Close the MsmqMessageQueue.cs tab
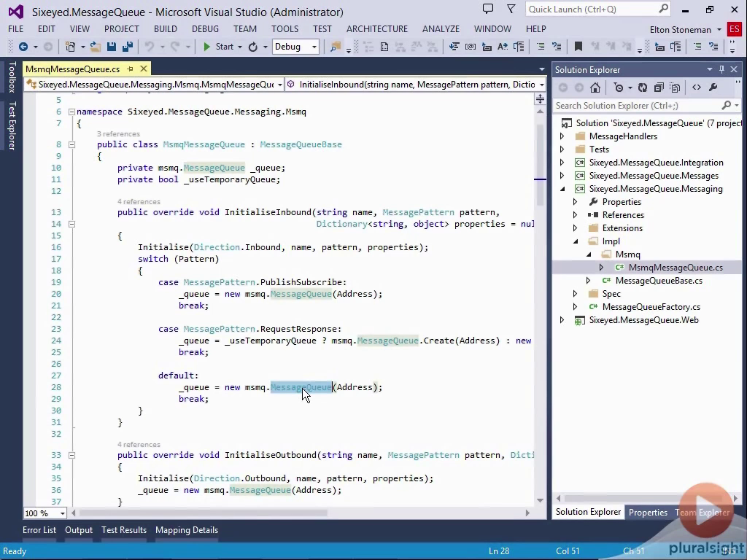This screenshot has height=560, width=747. tap(144, 69)
